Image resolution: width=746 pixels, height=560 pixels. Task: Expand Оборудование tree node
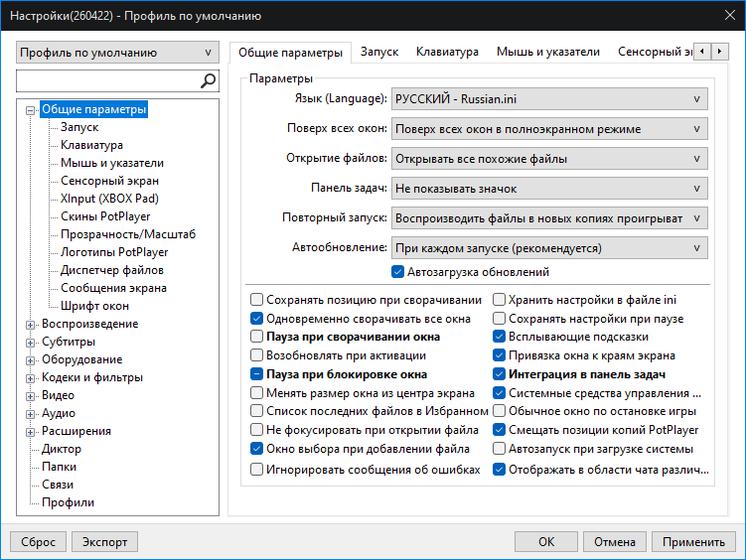tap(30, 360)
